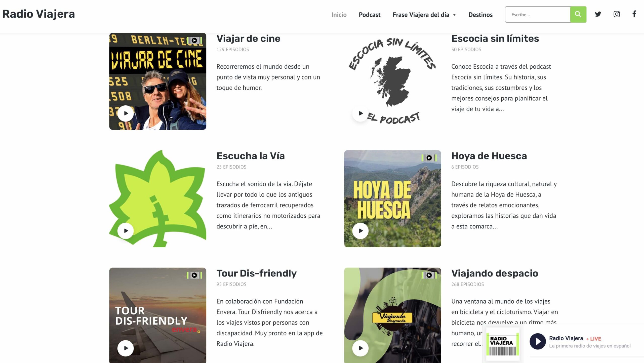This screenshot has width=644, height=363.
Task: Focus the Escribe... search field
Action: click(538, 14)
